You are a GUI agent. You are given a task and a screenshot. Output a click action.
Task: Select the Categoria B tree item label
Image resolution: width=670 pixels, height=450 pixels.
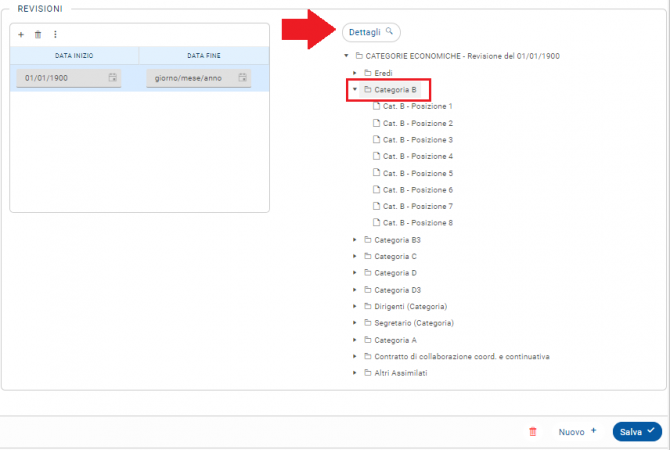(x=395, y=90)
